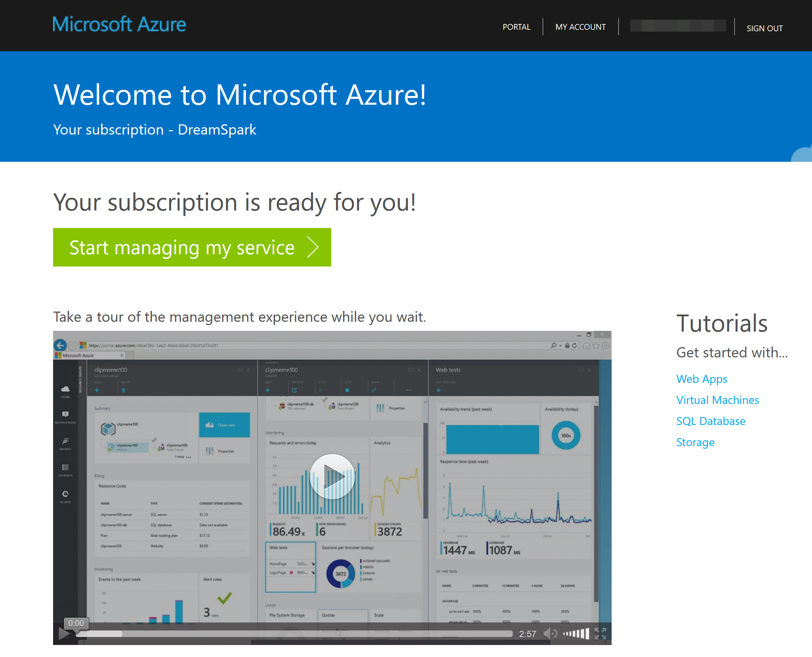Click Start managing my service button
The height and width of the screenshot is (657, 812).
coord(192,247)
